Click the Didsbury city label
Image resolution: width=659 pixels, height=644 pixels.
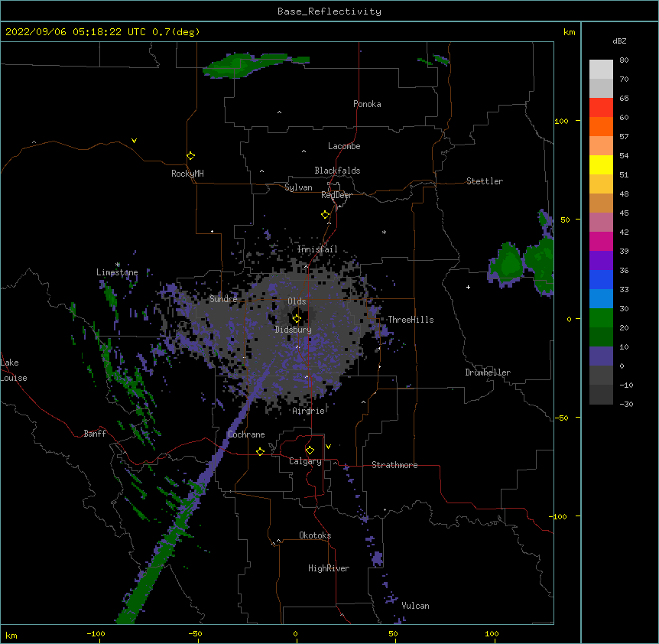click(294, 330)
